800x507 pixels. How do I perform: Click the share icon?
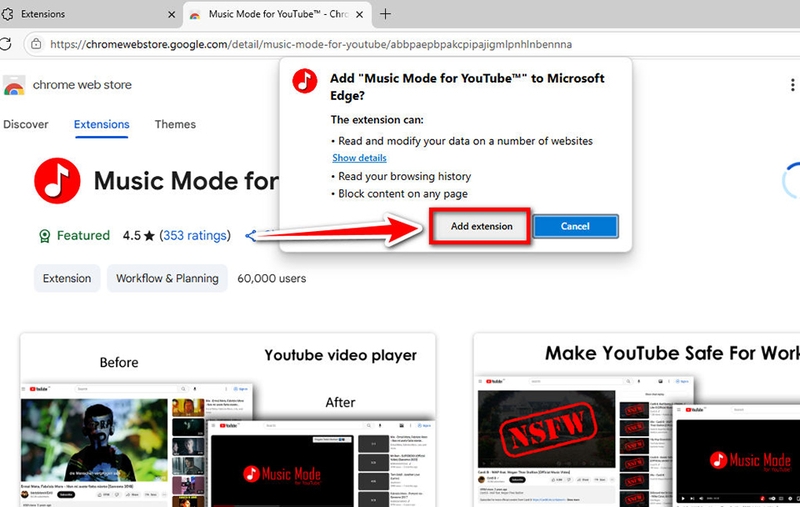[251, 236]
